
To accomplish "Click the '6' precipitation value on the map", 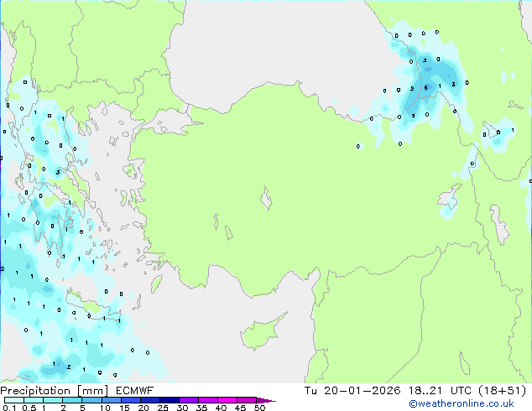I will (425, 88).
